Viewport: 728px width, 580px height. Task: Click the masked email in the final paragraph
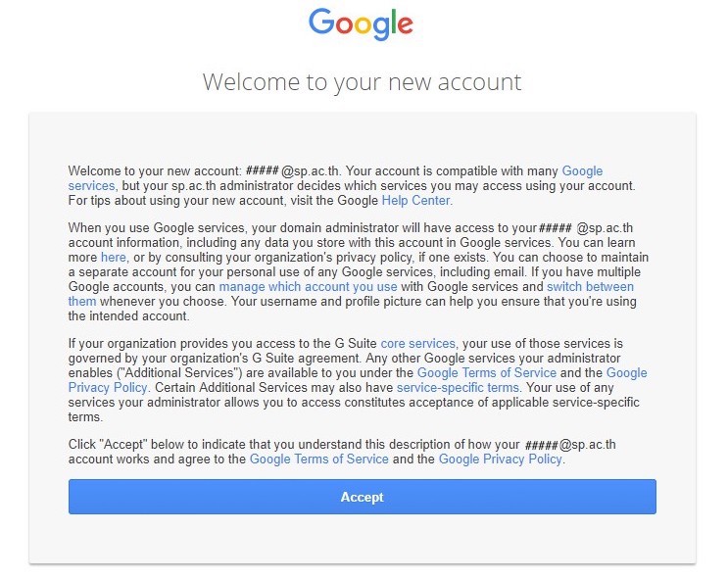point(570,445)
